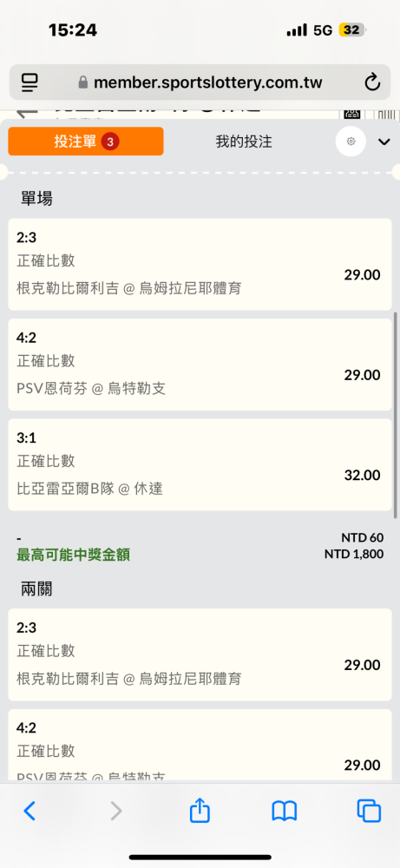Tap Safari forward arrow icon
This screenshot has width=400, height=868.
115,811
